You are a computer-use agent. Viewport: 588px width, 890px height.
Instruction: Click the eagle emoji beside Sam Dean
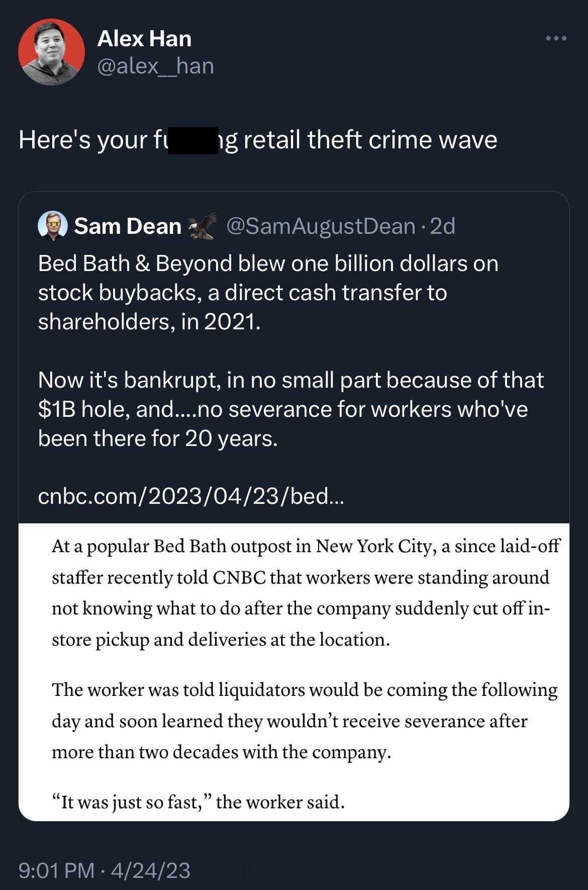click(203, 226)
